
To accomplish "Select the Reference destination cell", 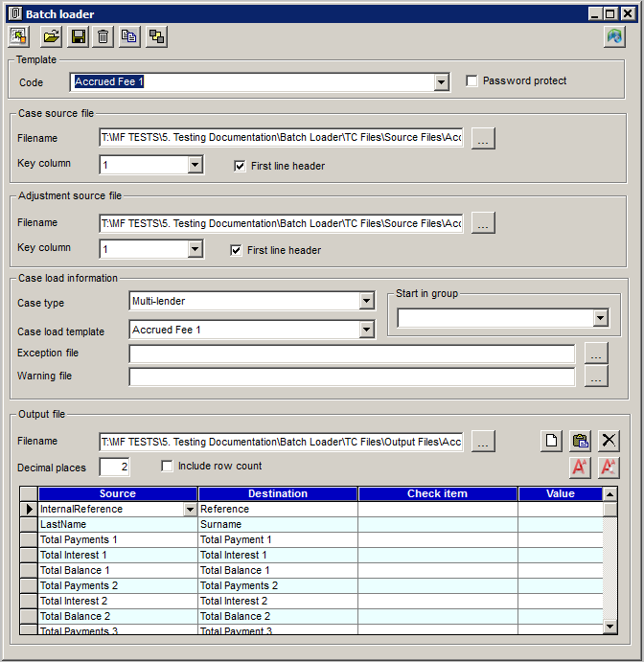I will click(x=278, y=509).
